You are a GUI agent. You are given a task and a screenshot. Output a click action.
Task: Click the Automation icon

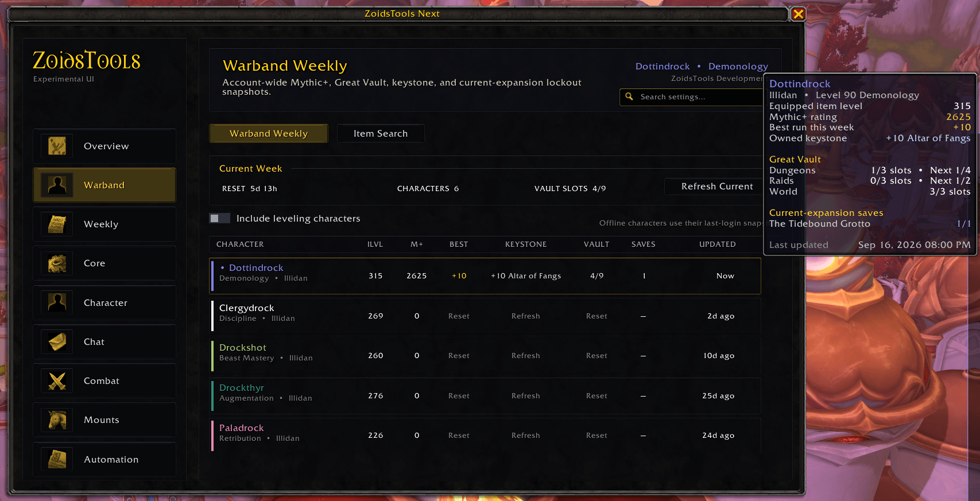pos(57,459)
